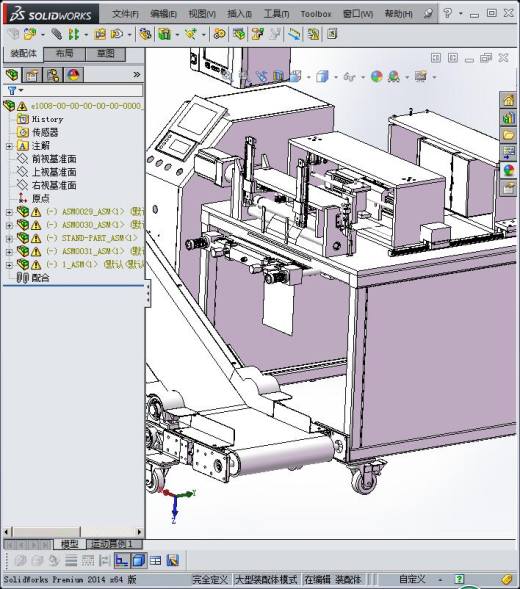The height and width of the screenshot is (589, 520).
Task: Open File Explorer folder task pane
Action: (x=508, y=135)
